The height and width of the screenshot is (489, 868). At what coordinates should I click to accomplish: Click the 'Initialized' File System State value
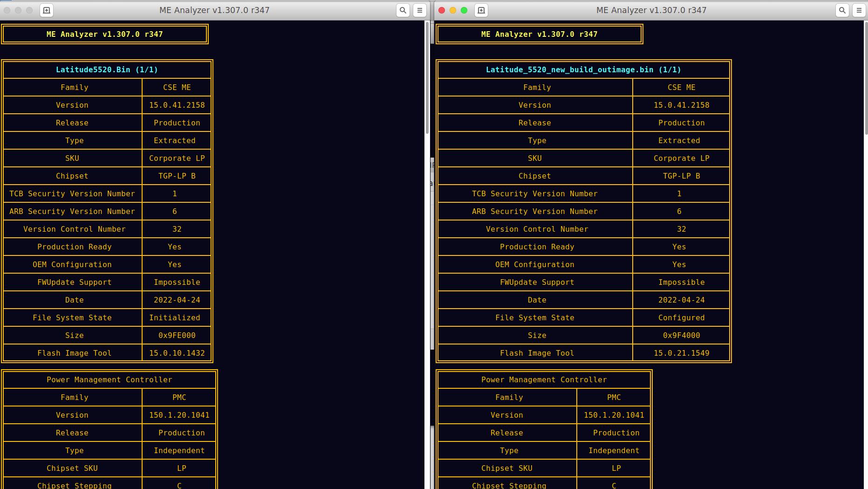(175, 317)
